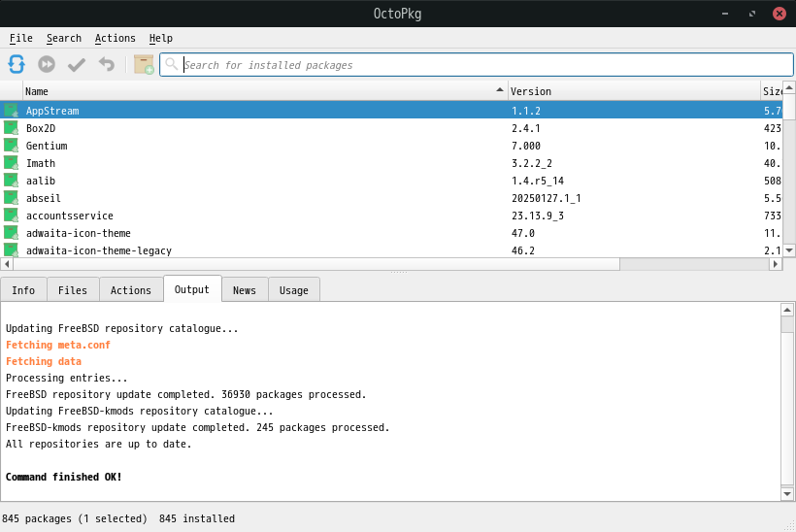This screenshot has width=796, height=532.
Task: Sort packages by Version column header
Action: click(x=634, y=91)
